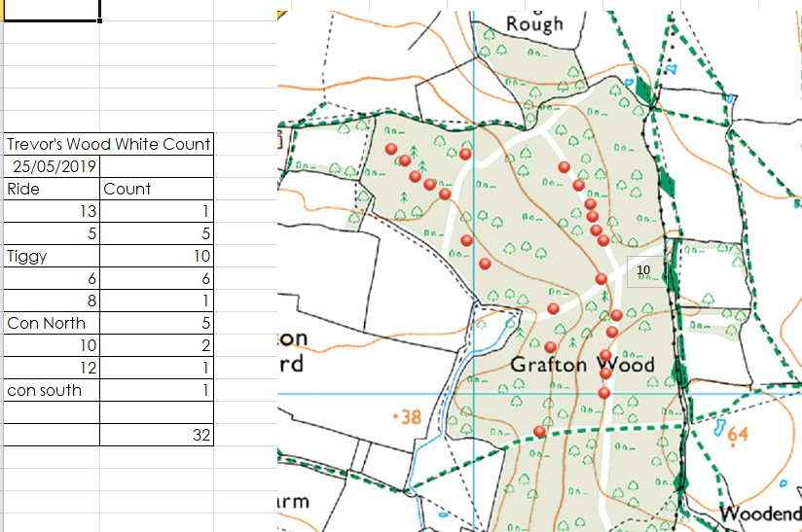Click the westernmost red marker on the map
This screenshot has width=802, height=532.
[391, 150]
